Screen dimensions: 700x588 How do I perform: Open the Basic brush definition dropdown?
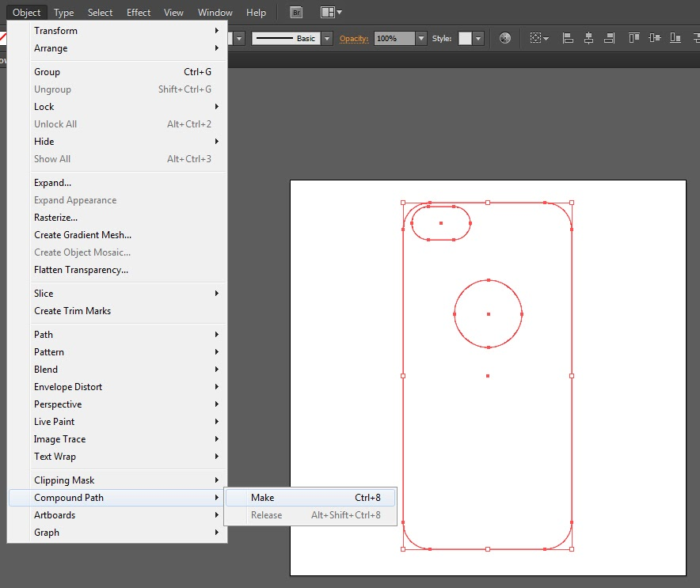327,38
